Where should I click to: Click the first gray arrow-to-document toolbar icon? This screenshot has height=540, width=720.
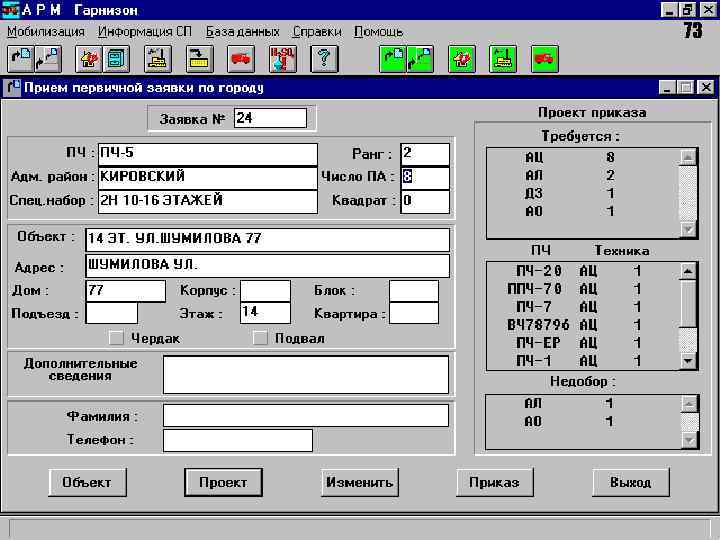(21, 59)
